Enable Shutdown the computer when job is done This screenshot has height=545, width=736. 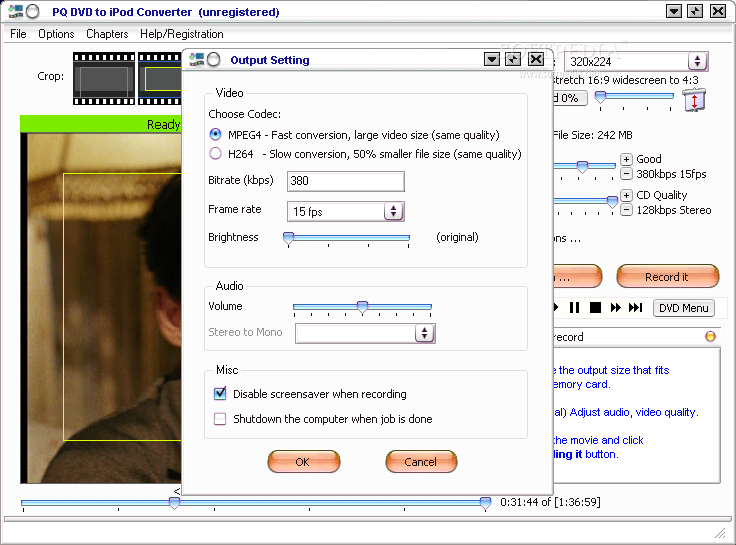click(220, 419)
